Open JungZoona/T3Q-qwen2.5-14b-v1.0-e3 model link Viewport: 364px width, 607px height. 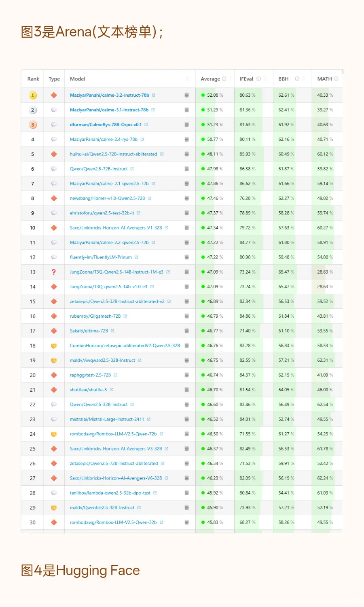(x=109, y=287)
